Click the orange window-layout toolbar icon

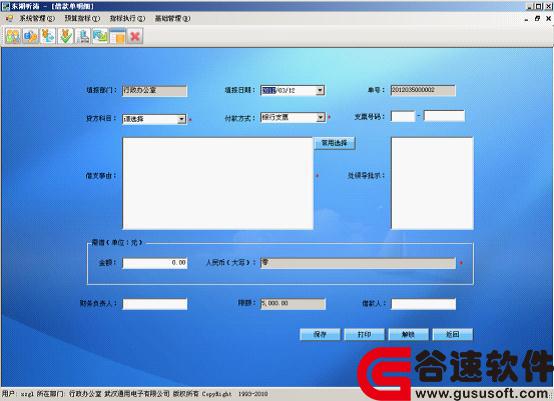tap(118, 36)
